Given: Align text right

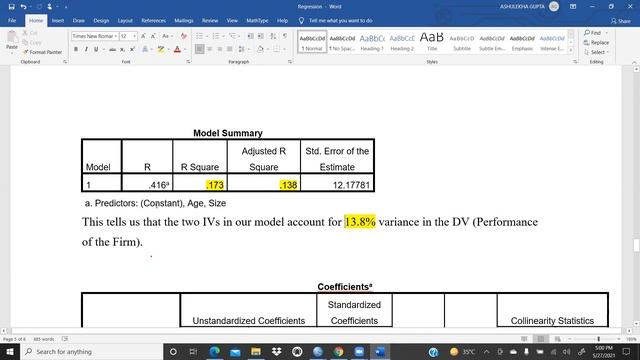Looking at the screenshot, I should pyautogui.click(x=220, y=49).
